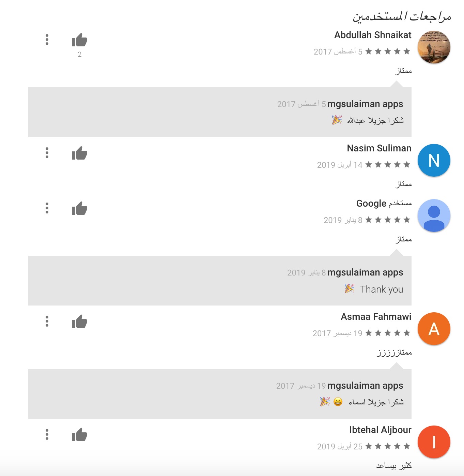Mark the Google user's review as helpful
The width and height of the screenshot is (464, 476).
pyautogui.click(x=80, y=209)
